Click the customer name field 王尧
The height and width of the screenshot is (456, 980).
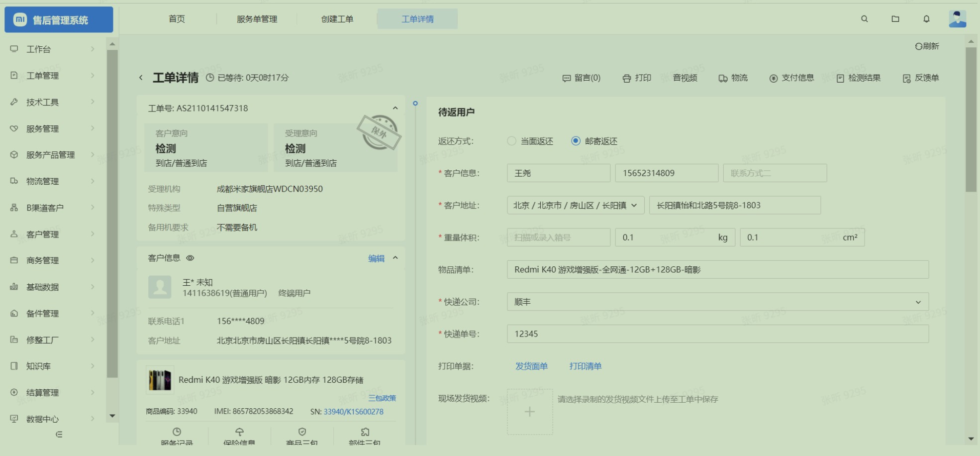[x=559, y=173]
